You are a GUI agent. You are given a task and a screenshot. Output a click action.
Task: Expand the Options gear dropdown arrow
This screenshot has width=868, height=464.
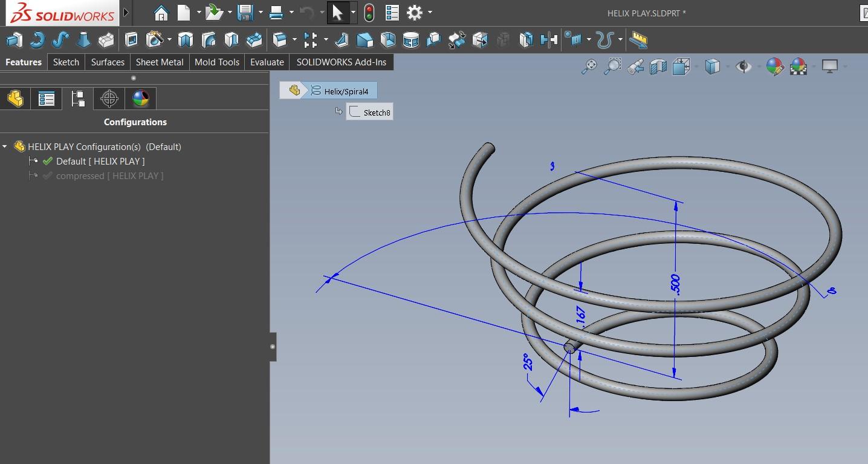click(430, 12)
